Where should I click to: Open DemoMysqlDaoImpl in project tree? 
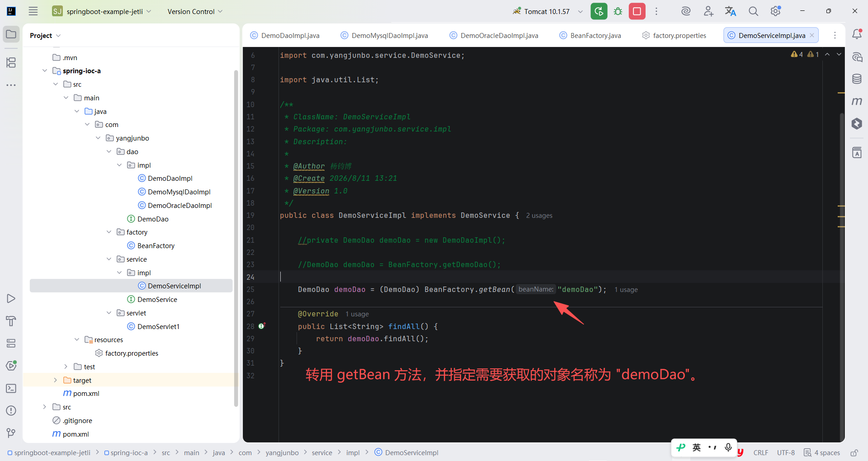coord(179,192)
